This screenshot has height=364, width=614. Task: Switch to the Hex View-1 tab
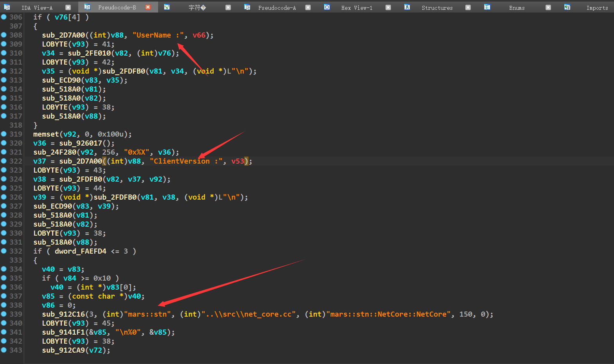[x=357, y=7]
